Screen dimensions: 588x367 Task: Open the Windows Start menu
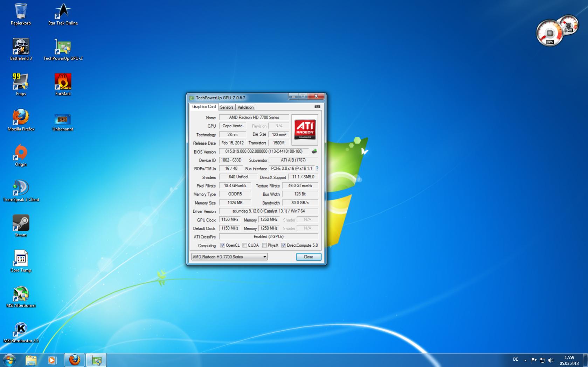[x=9, y=360]
